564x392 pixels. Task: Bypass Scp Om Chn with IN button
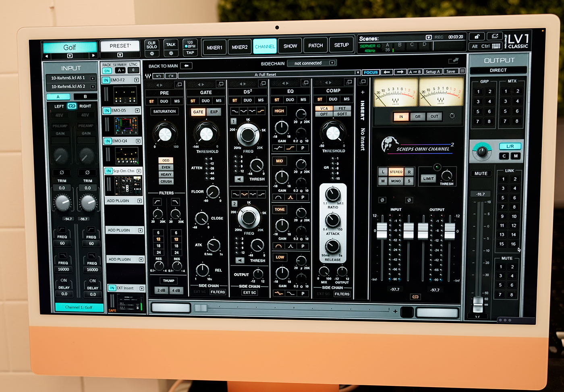[109, 171]
